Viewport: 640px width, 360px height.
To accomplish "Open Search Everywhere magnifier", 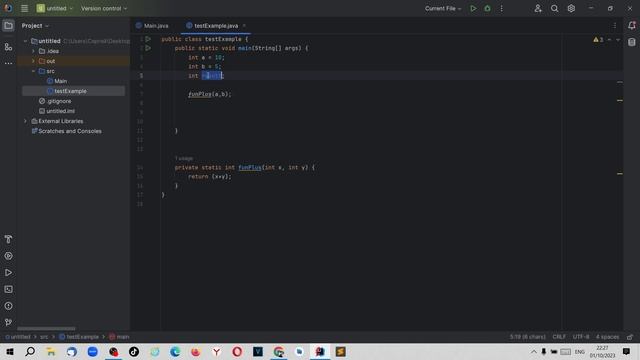I will (x=554, y=8).
